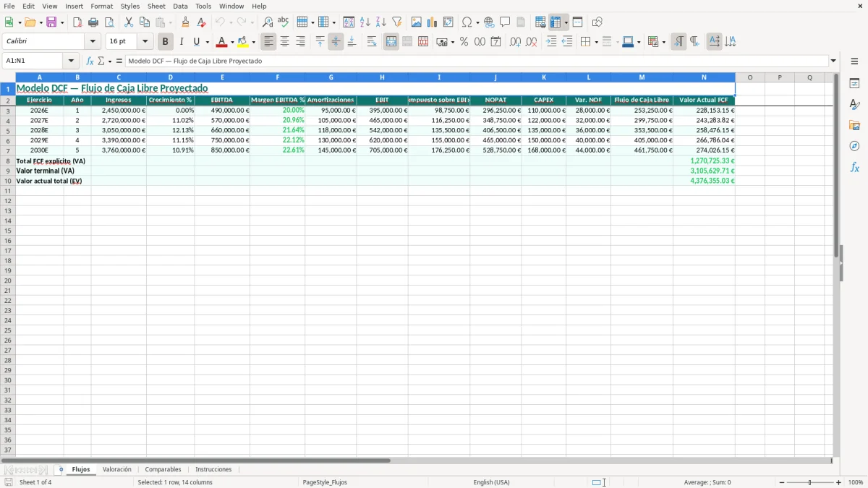This screenshot has width=868, height=488.
Task: Switch to the Valoración sheet tab
Action: click(117, 469)
